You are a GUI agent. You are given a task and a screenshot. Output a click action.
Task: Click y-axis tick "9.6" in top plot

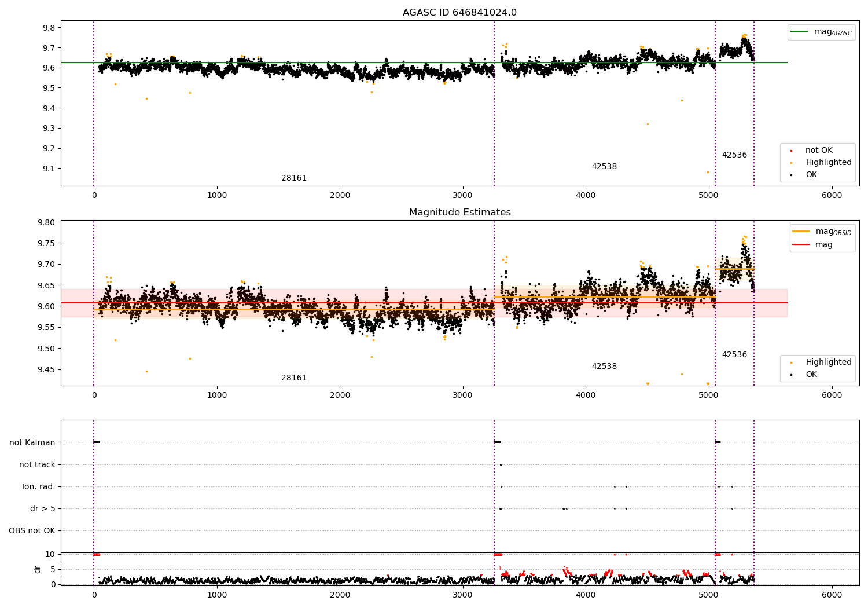[49, 68]
